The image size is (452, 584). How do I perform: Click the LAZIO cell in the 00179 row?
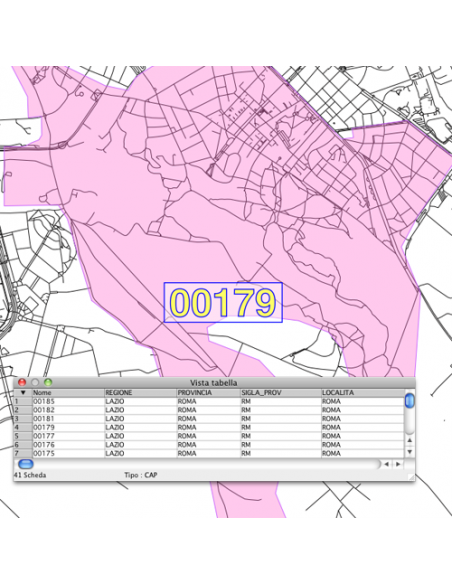pyautogui.click(x=140, y=428)
